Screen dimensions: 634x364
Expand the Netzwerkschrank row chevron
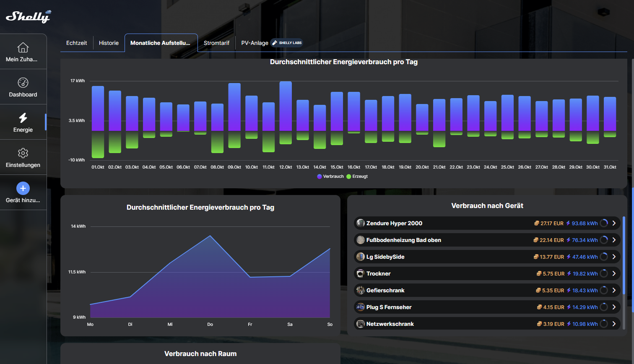pyautogui.click(x=614, y=324)
